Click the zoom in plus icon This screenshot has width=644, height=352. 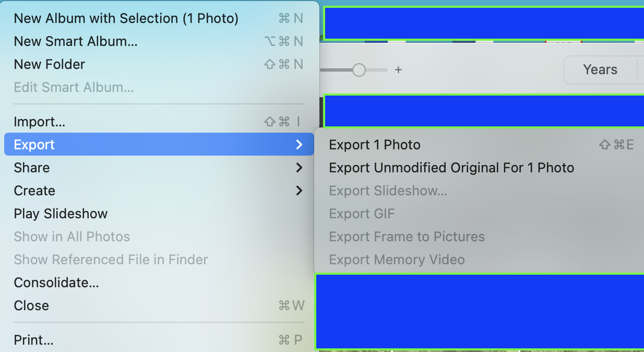(398, 69)
